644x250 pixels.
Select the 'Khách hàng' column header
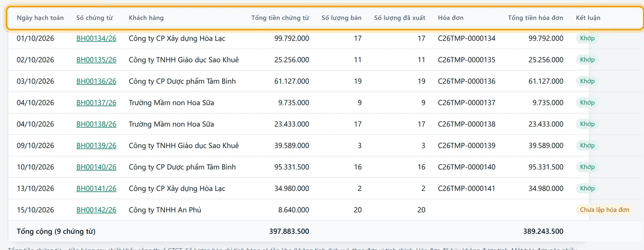tap(146, 18)
